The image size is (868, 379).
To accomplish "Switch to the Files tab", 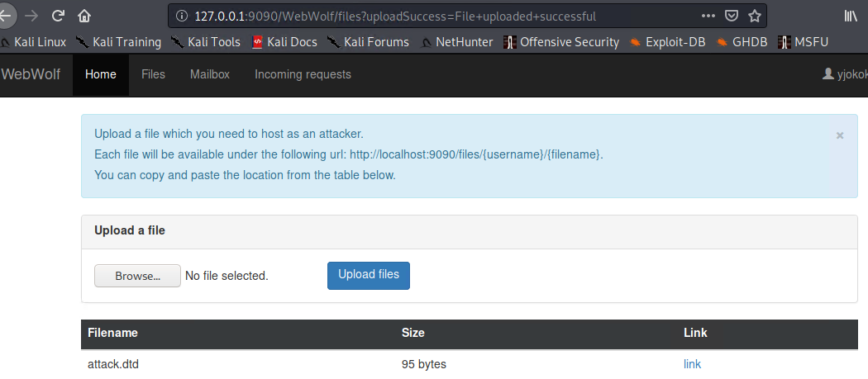I will click(x=153, y=74).
